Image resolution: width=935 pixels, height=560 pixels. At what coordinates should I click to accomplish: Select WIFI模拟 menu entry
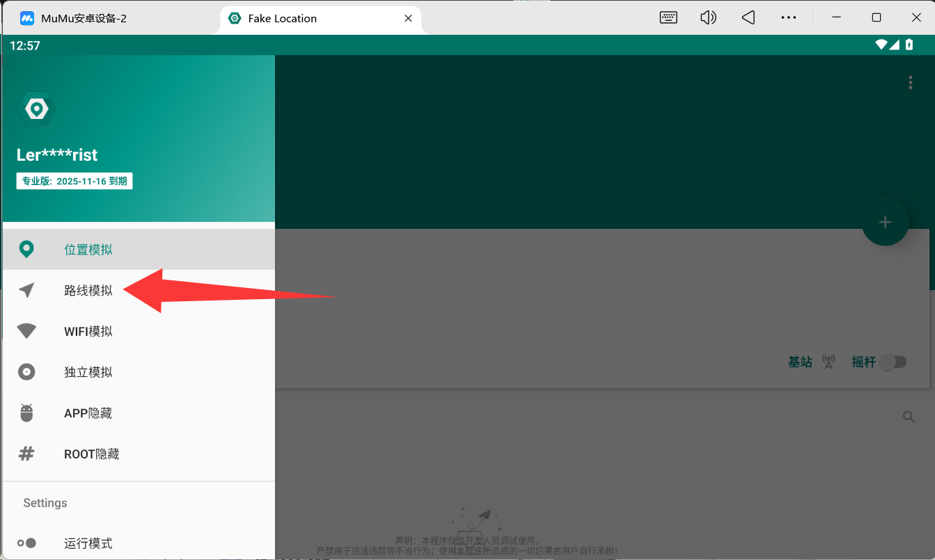pyautogui.click(x=88, y=331)
